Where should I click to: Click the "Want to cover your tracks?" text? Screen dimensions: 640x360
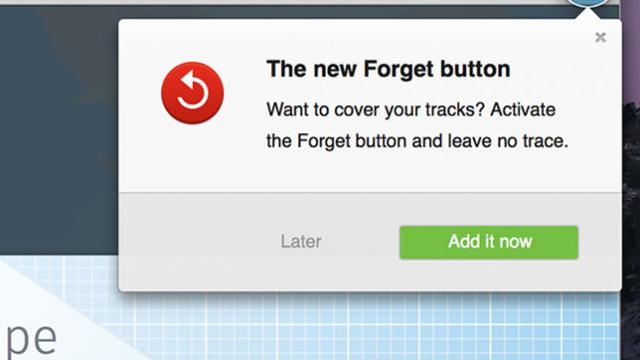pyautogui.click(x=375, y=109)
